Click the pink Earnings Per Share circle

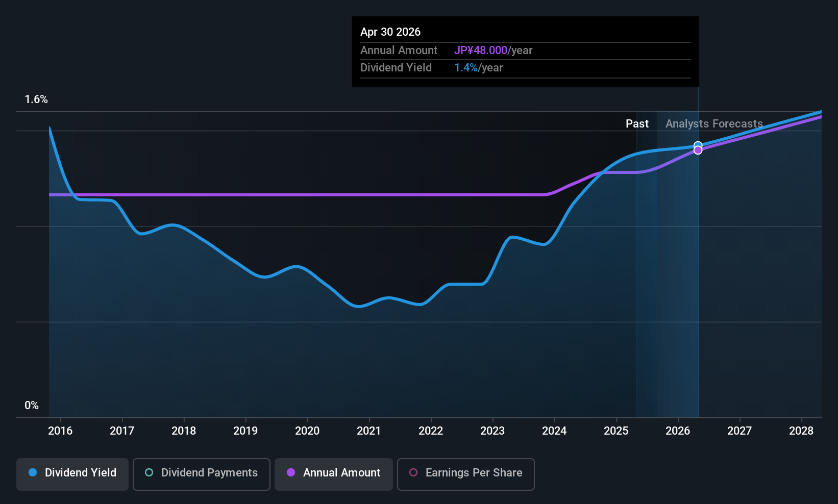[x=413, y=473]
